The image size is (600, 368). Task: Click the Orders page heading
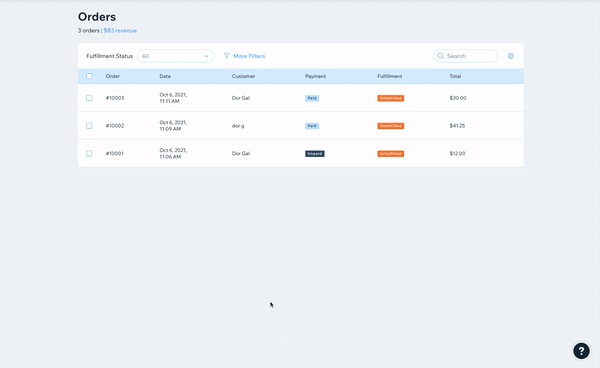click(x=97, y=17)
